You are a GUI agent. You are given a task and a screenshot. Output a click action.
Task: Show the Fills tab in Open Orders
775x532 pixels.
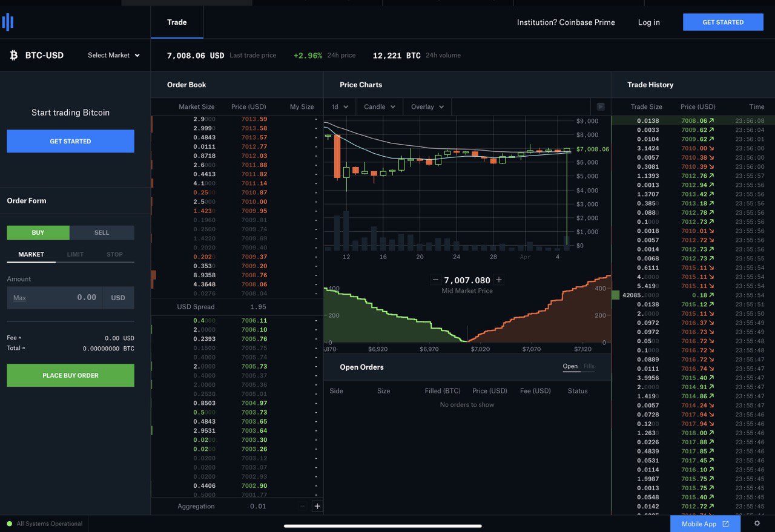[x=589, y=366]
